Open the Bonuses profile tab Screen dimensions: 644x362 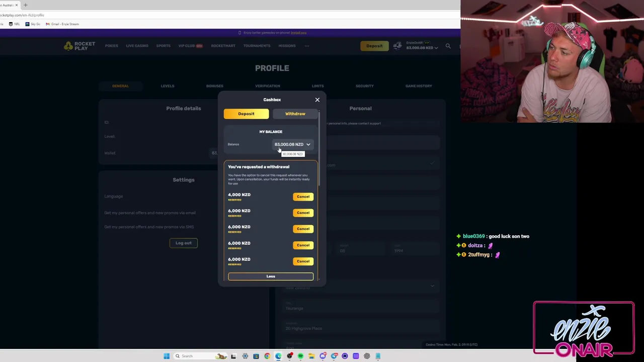214,86
